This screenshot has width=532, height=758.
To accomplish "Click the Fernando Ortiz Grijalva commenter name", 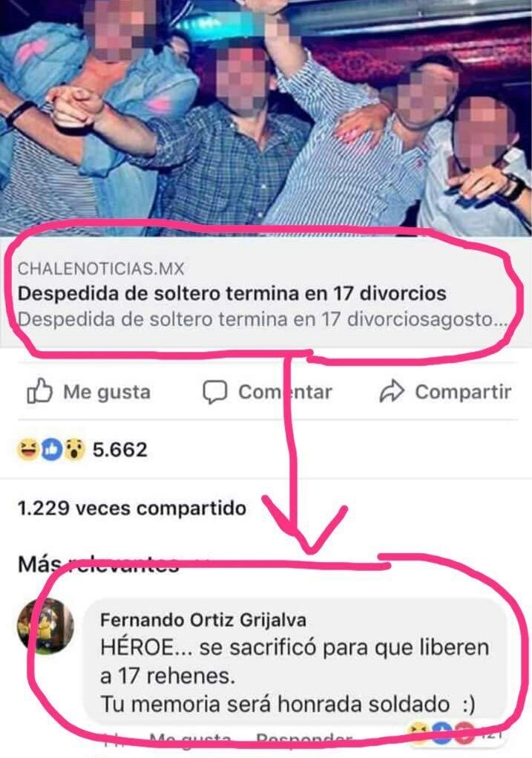I will coord(203,620).
